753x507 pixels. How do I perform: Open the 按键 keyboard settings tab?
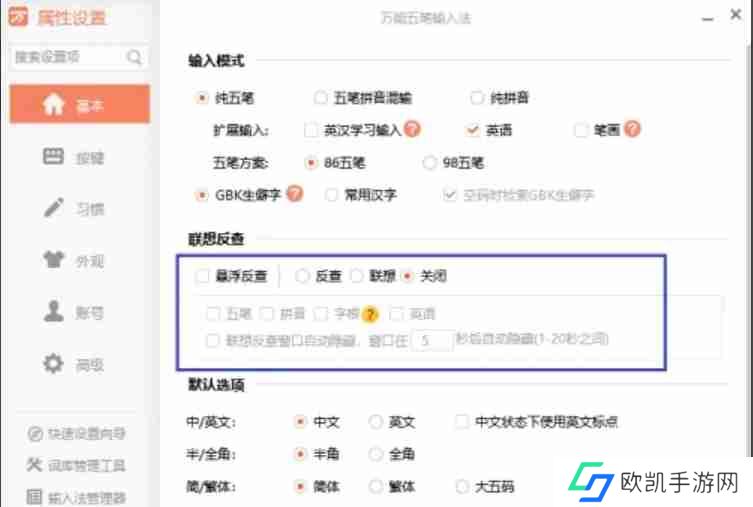(x=73, y=157)
